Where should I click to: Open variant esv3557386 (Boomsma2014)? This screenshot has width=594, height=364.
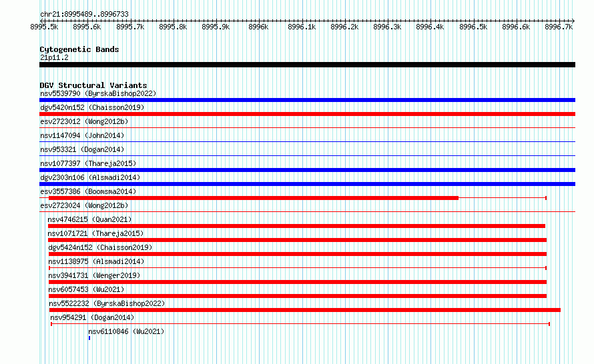point(88,191)
